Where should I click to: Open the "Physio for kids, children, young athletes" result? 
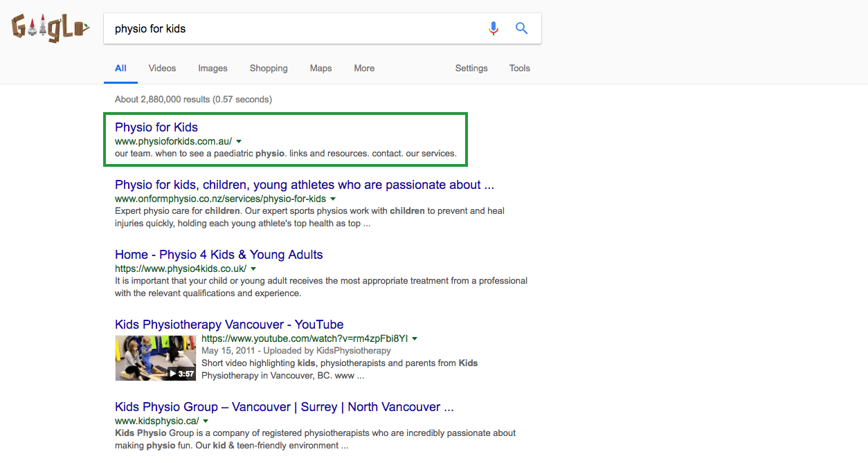305,185
